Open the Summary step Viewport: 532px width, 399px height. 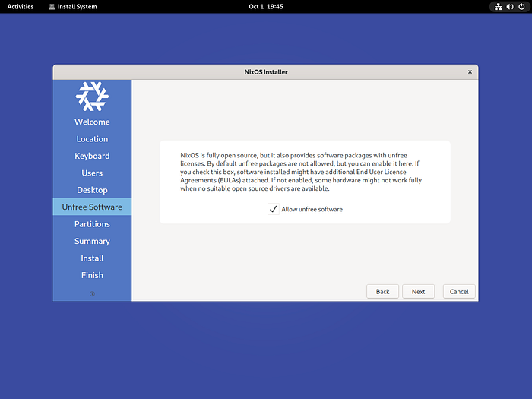point(92,241)
